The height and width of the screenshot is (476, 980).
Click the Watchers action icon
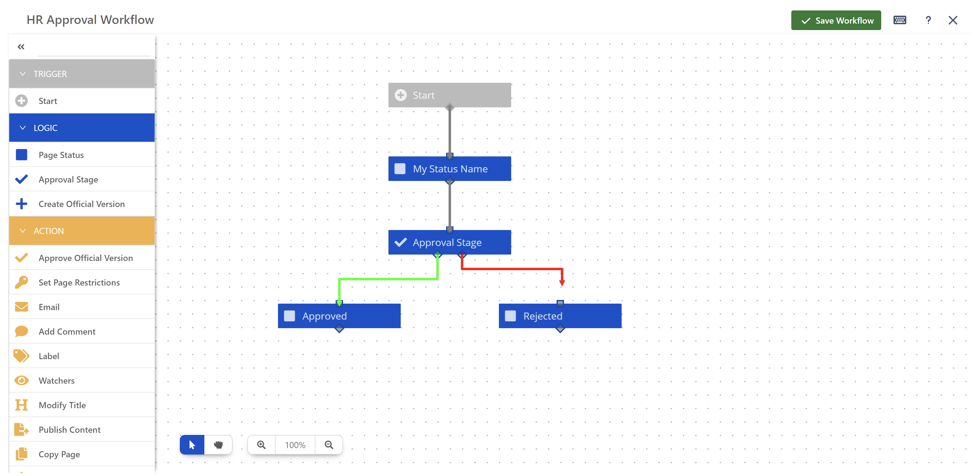pos(21,380)
